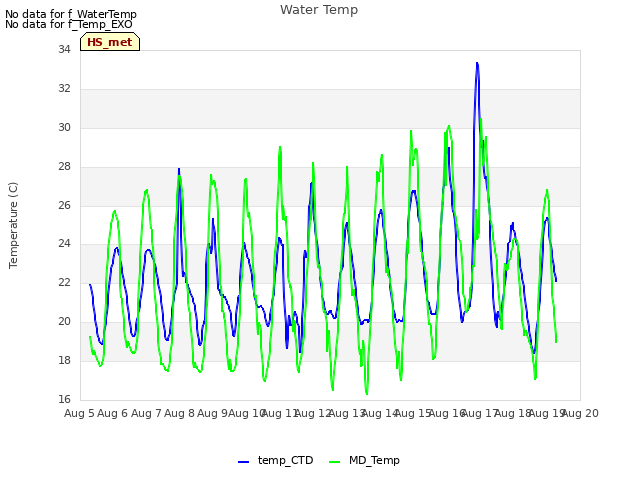Click the y-axis value 24
The height and width of the screenshot is (480, 640).
pos(64,244)
